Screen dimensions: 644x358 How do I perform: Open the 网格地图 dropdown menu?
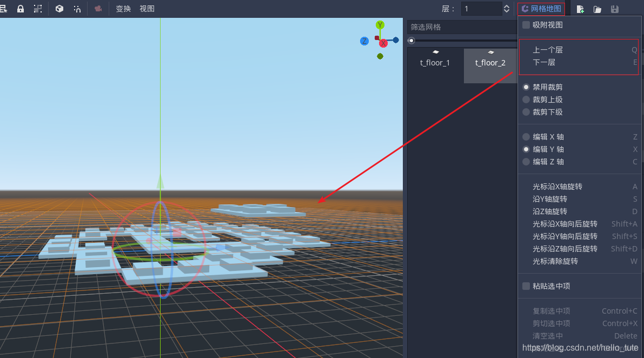coord(541,8)
